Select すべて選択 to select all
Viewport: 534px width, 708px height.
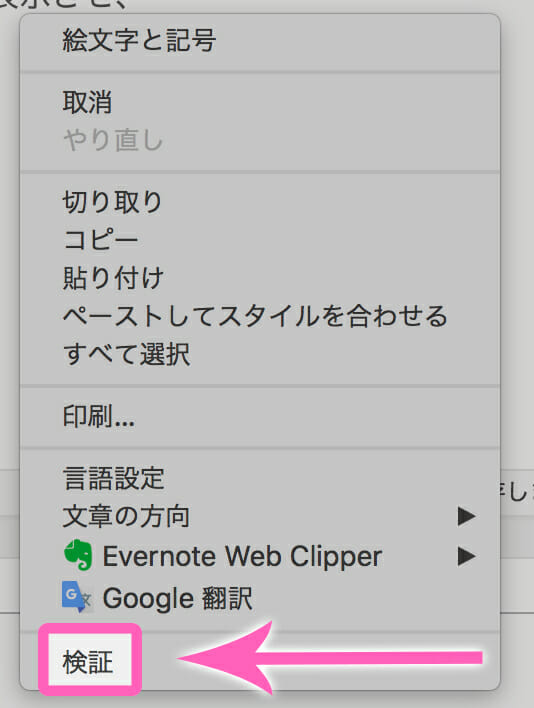[126, 354]
